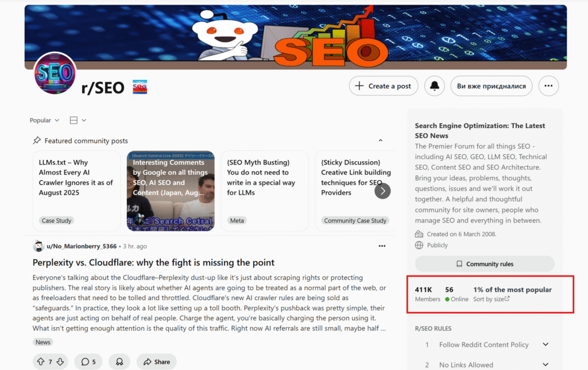This screenshot has width=588, height=370.
Task: Change the post view layout
Action: coord(78,120)
